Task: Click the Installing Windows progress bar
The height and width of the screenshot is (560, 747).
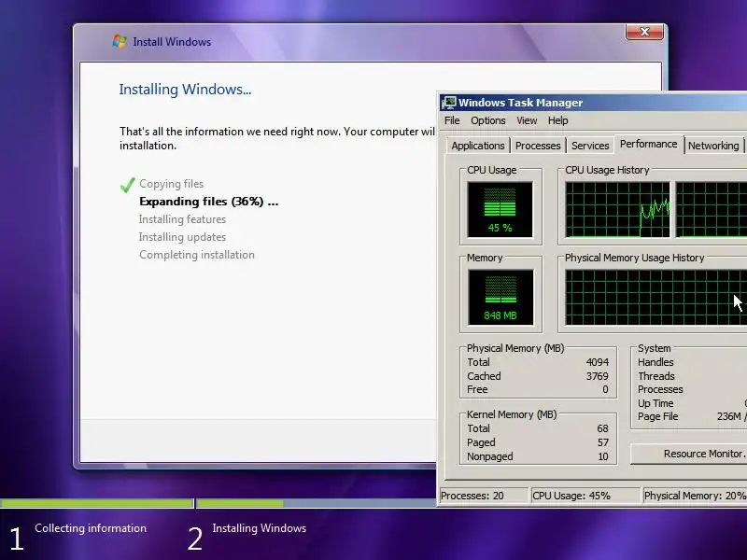Action: [317, 503]
